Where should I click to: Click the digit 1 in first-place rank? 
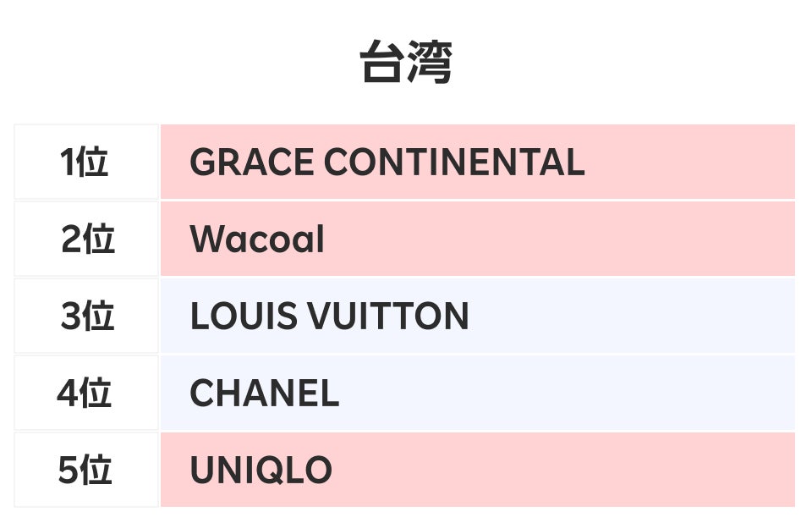click(68, 162)
